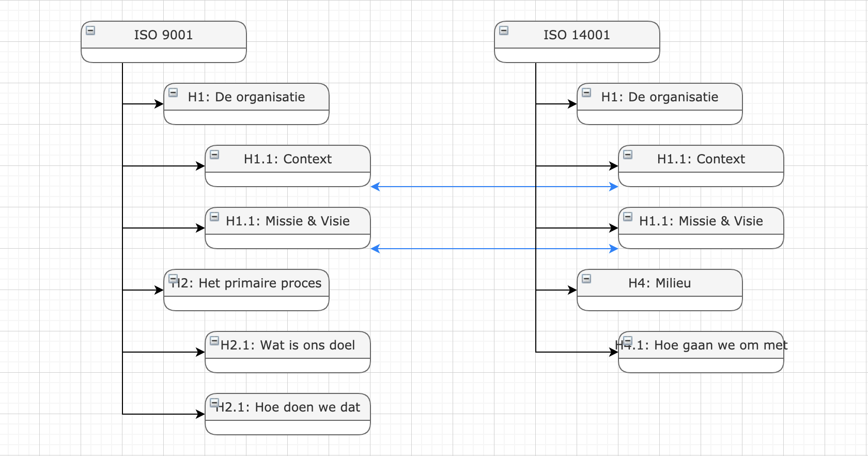Select the ISO 9001 title text

tap(163, 35)
